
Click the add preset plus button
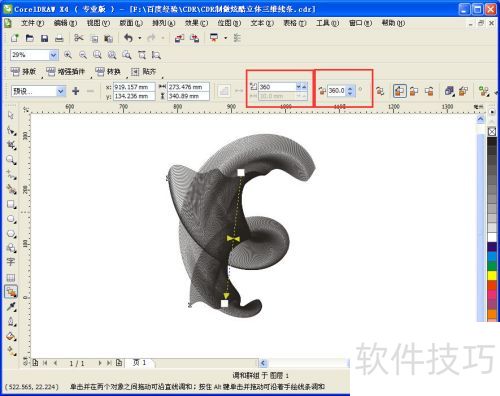(x=76, y=91)
